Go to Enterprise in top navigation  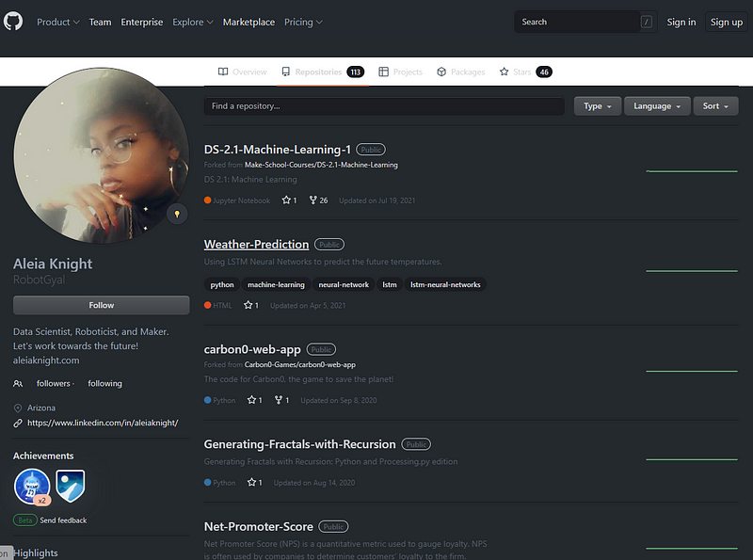tap(142, 22)
